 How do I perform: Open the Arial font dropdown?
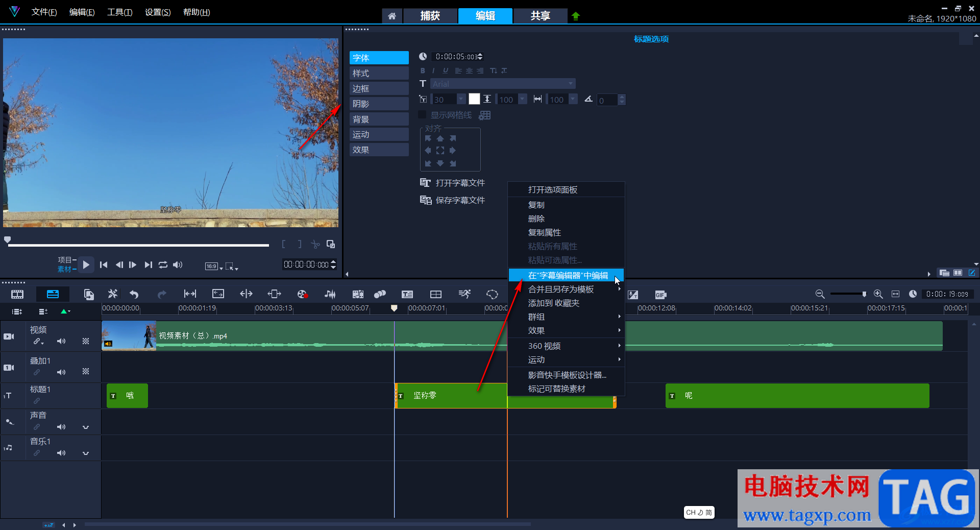pyautogui.click(x=571, y=84)
